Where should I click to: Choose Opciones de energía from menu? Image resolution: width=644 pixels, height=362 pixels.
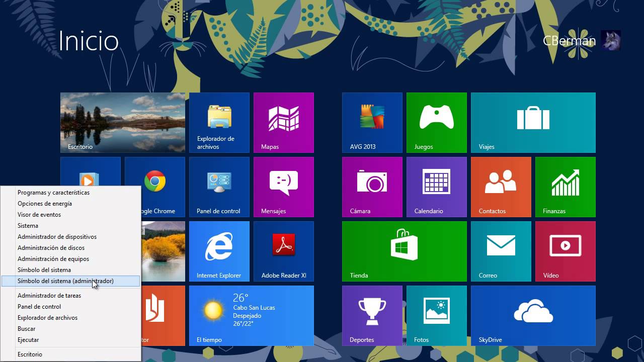(70, 204)
